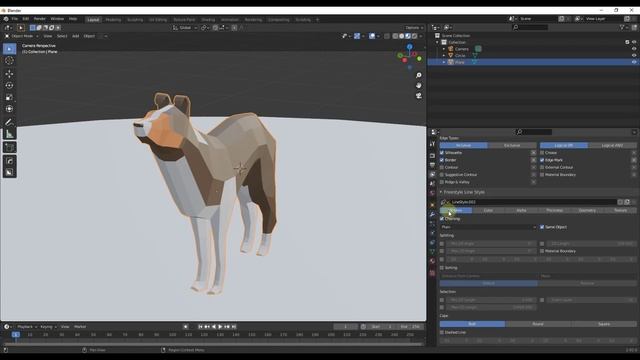Toggle the Border edge type checkbox
The height and width of the screenshot is (360, 640).
(x=442, y=160)
